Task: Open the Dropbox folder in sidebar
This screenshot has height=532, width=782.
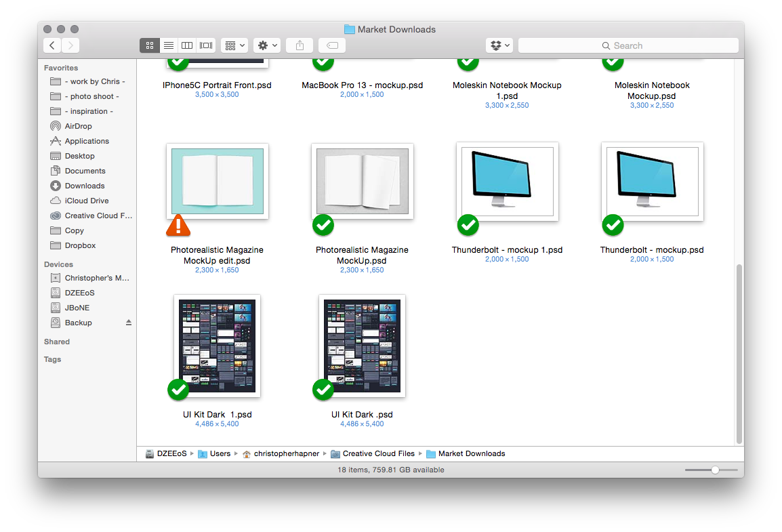Action: 87,246
